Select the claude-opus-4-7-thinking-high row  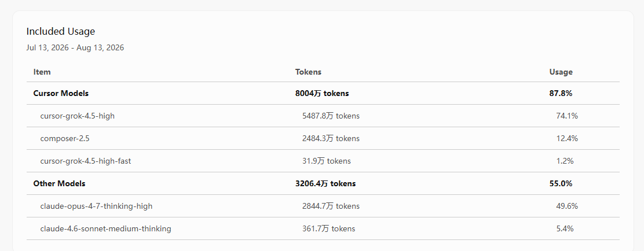click(x=323, y=206)
